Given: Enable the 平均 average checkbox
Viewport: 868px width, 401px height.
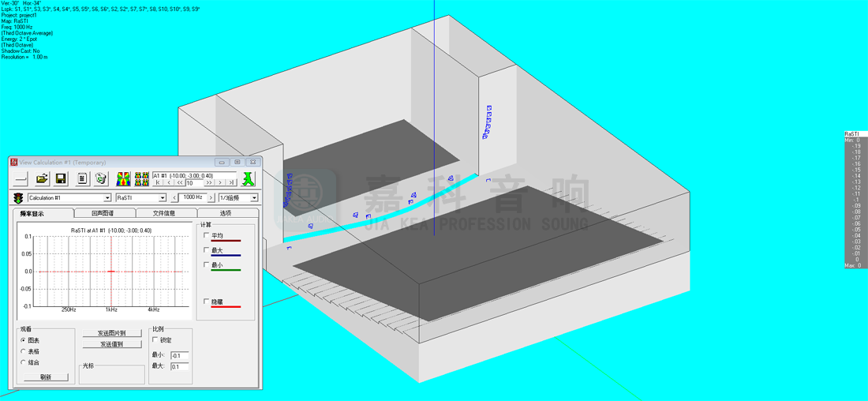Looking at the screenshot, I should coord(207,235).
